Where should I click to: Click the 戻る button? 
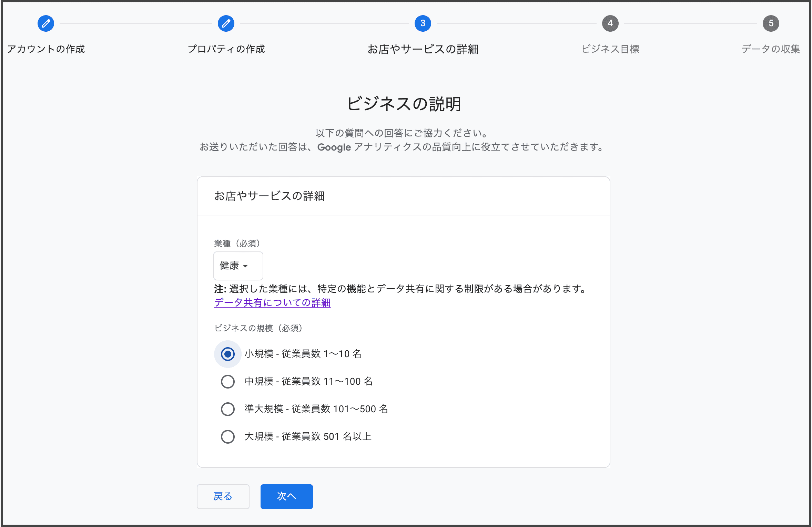tap(223, 496)
